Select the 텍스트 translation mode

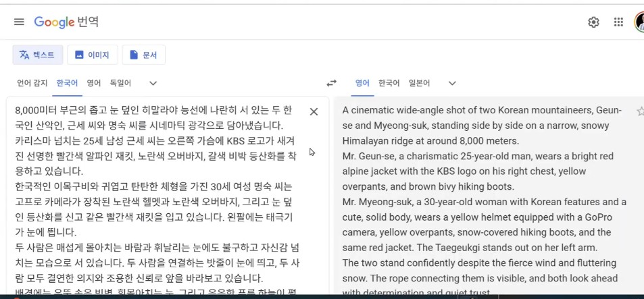[x=38, y=55]
